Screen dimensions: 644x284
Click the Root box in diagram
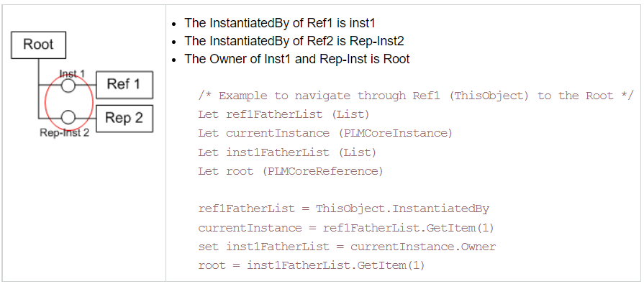coord(38,45)
